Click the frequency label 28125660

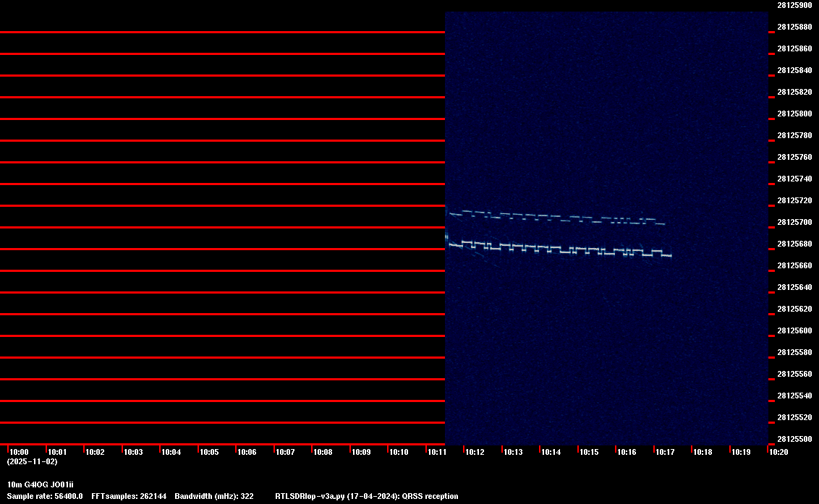pos(795,265)
